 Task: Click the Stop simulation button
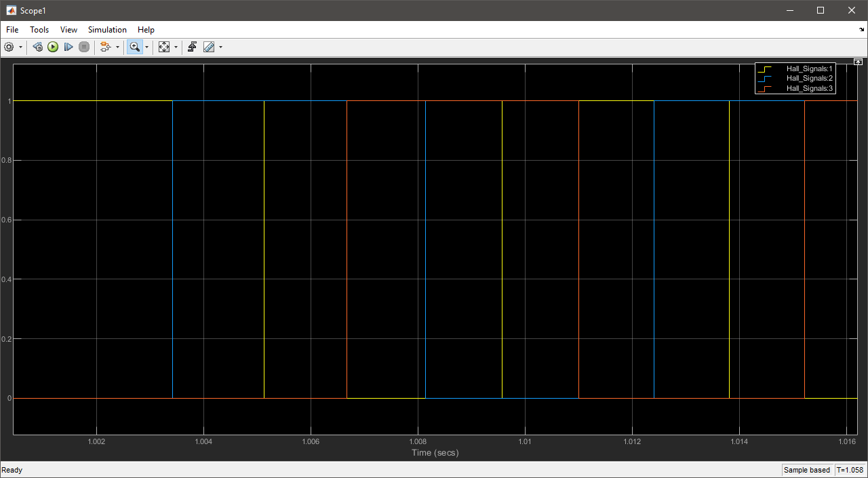pos(84,47)
